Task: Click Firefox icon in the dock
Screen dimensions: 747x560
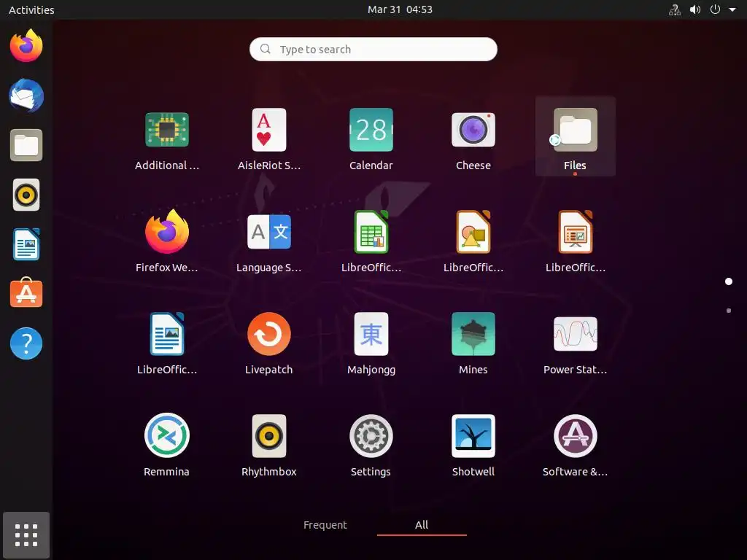Action: pos(26,45)
